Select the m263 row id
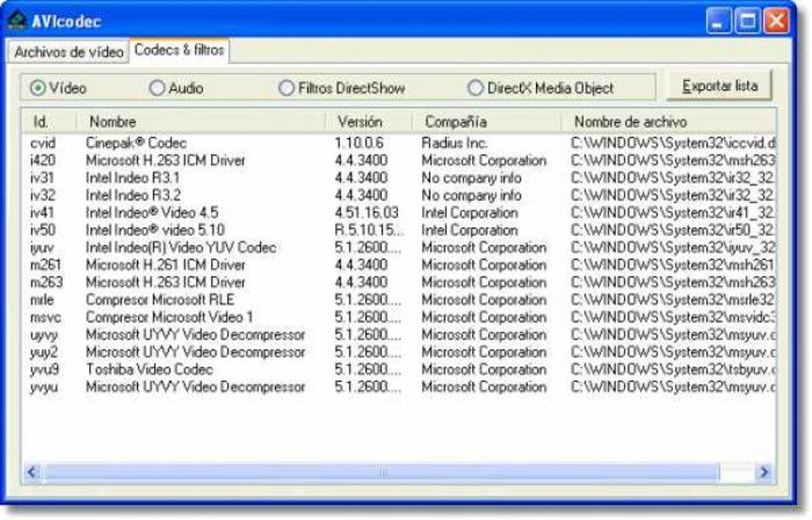This screenshot has width=812, height=520. (x=46, y=282)
